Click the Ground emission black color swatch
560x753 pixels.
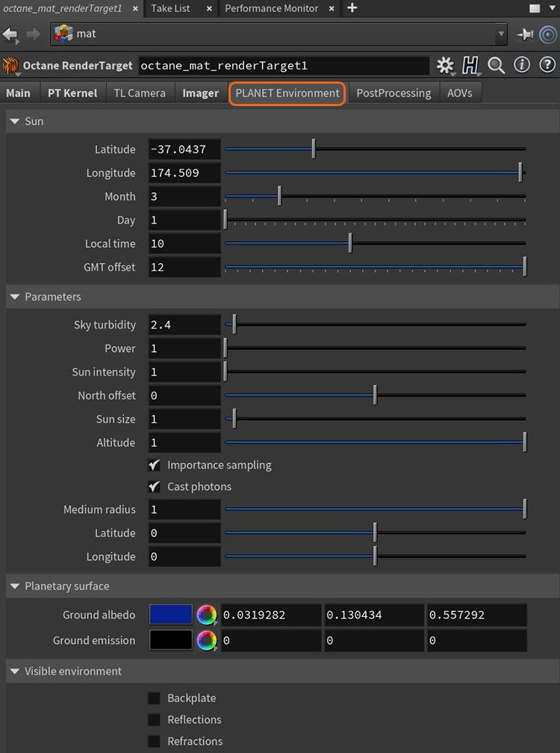click(x=171, y=641)
